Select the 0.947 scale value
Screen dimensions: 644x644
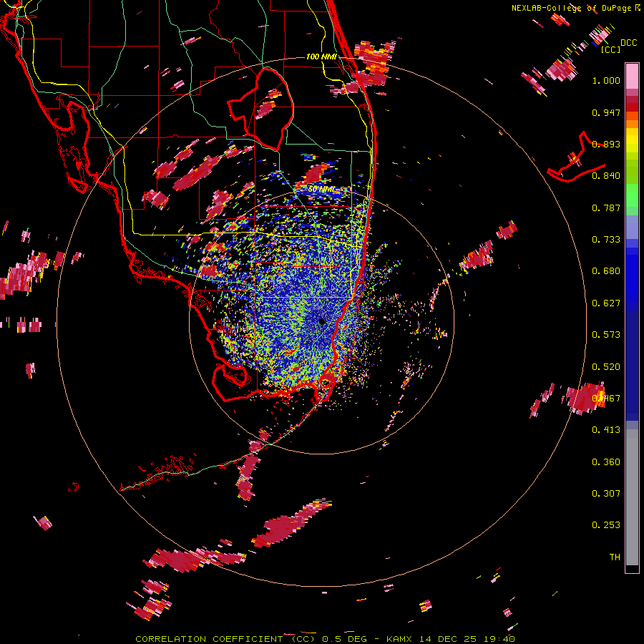606,112
